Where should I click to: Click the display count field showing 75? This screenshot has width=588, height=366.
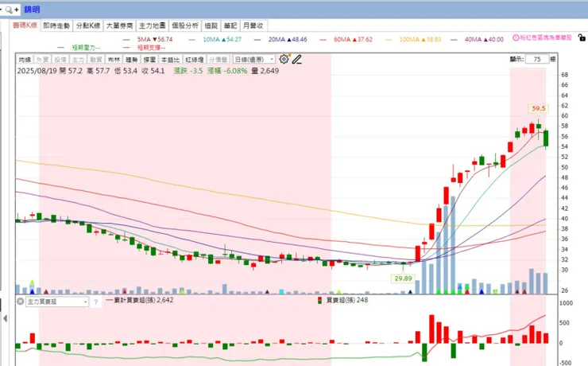(536, 60)
